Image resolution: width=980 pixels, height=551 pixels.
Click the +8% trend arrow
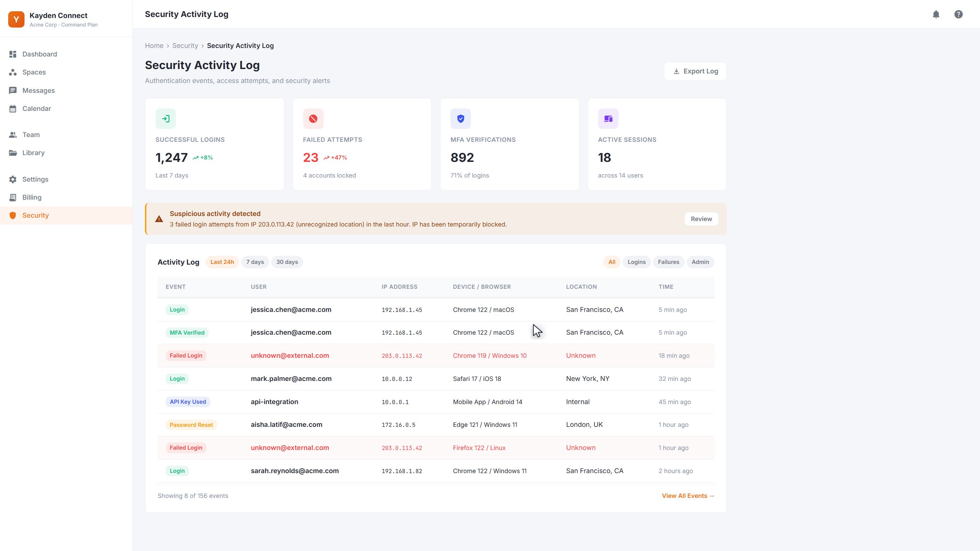196,158
